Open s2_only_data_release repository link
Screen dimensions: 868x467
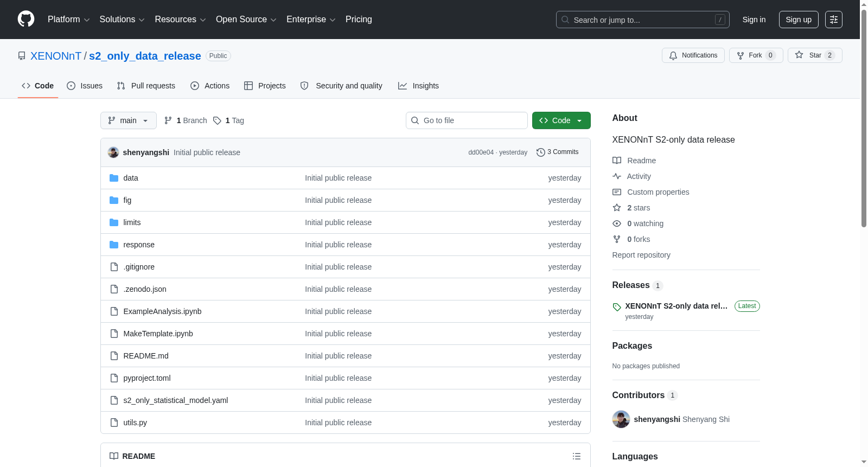pyautogui.click(x=145, y=56)
